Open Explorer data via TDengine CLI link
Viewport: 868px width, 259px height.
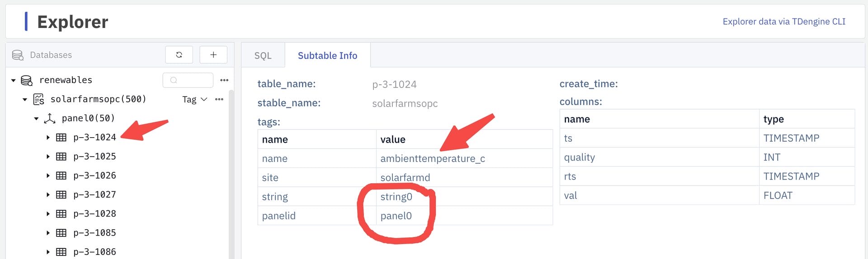(x=784, y=22)
